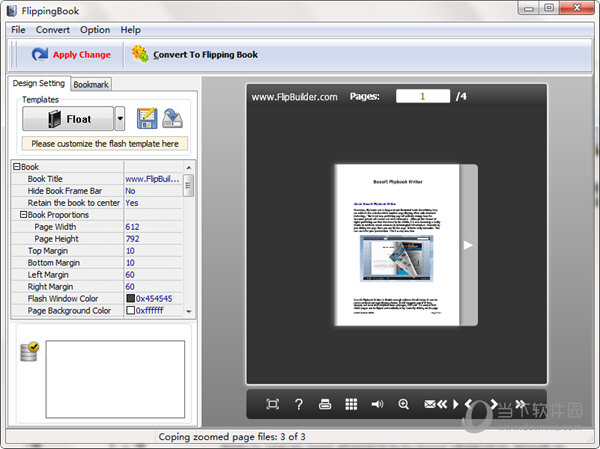Select Page Height value 792
Viewport: 600px width, 449px height.
tap(132, 238)
